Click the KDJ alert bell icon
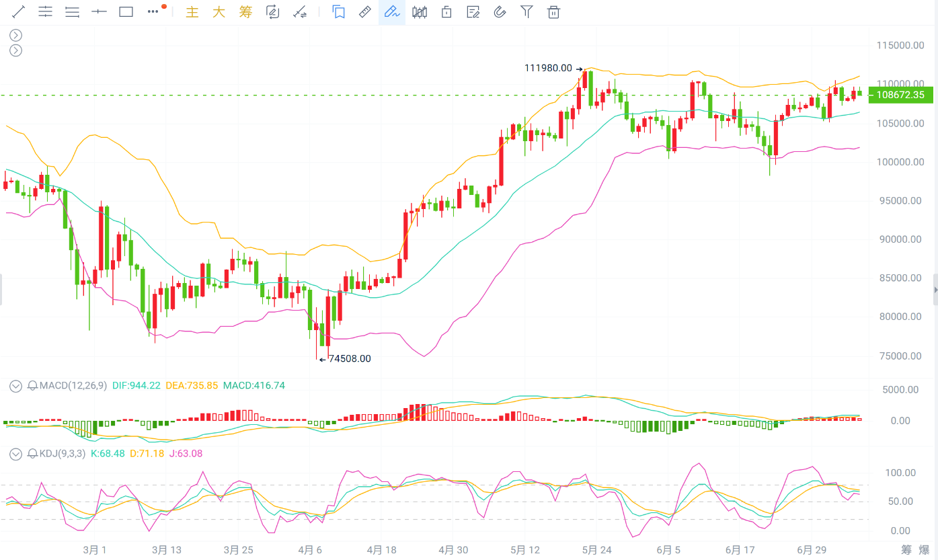The image size is (938, 560). coord(32,454)
